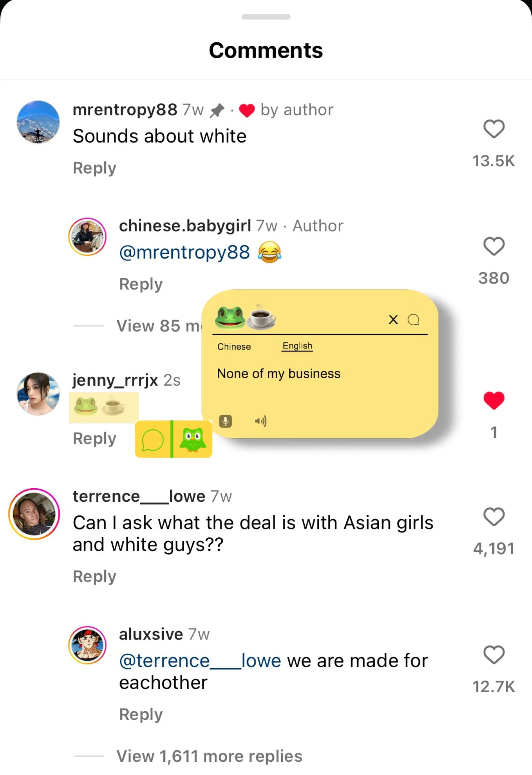532x775 pixels.
Task: Close the yellow translation popup
Action: pyautogui.click(x=393, y=320)
